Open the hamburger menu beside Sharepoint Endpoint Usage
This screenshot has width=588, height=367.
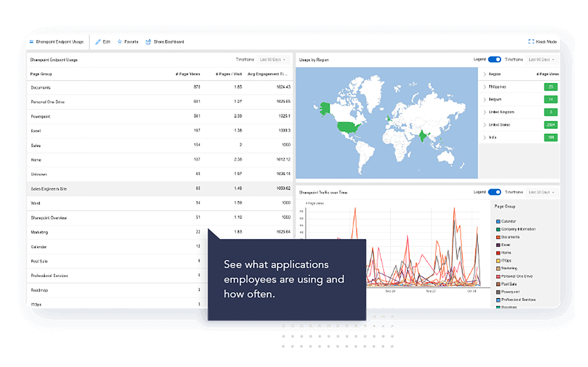31,42
